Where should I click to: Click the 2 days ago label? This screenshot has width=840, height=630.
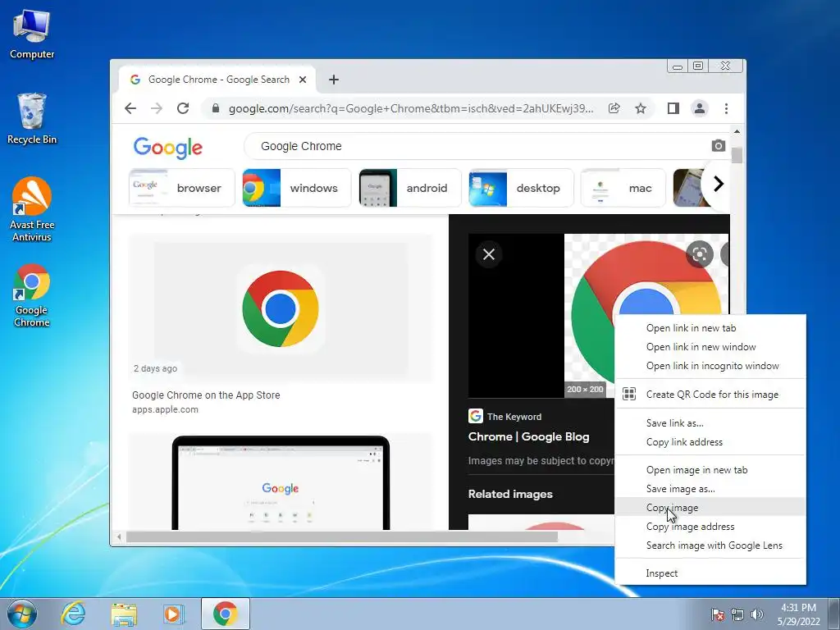155,368
